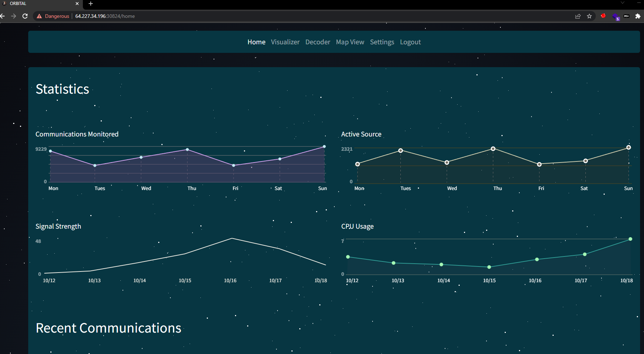
Task: Click the forward navigation arrow
Action: pyautogui.click(x=14, y=16)
